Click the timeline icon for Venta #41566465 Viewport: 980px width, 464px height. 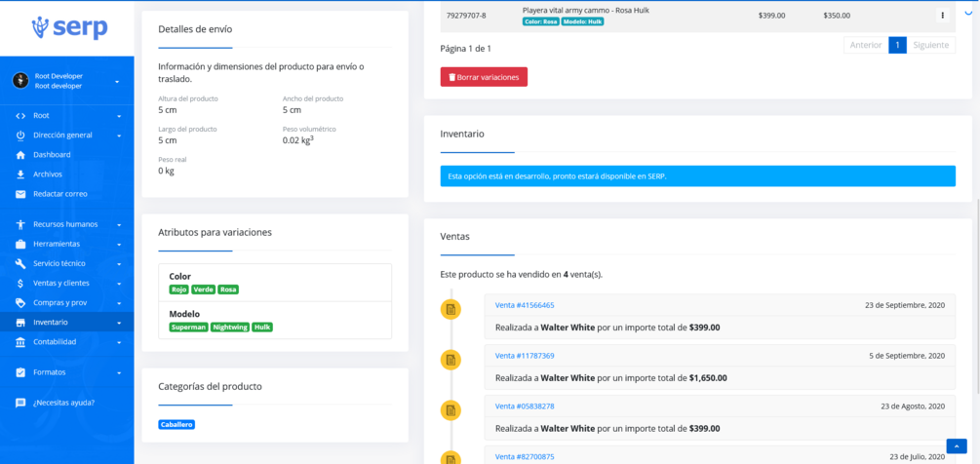coord(451,310)
